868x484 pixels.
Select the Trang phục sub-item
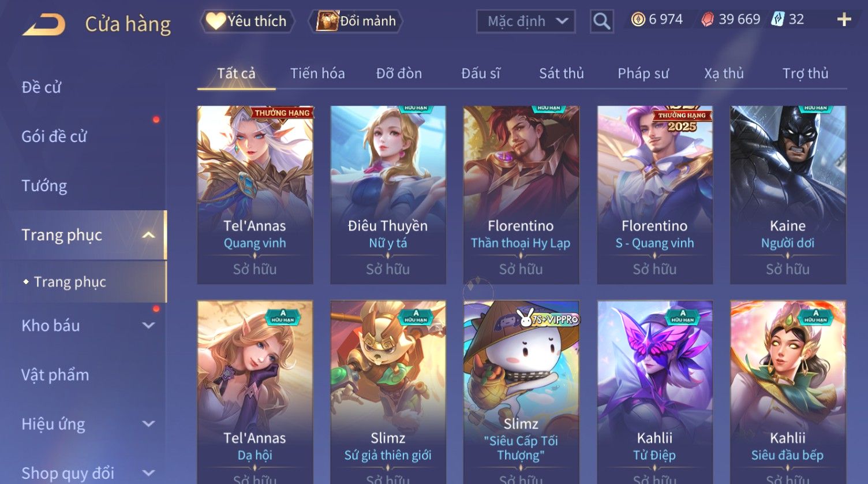[x=70, y=282]
